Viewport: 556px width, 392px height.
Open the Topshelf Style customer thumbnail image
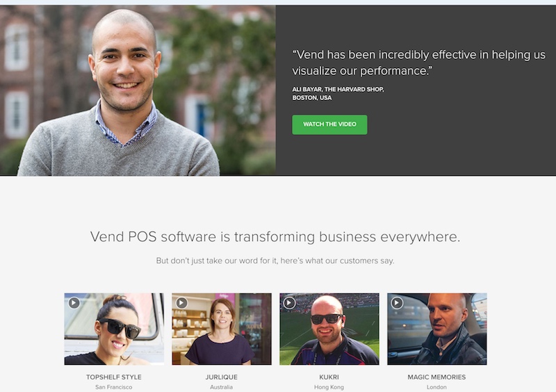tap(114, 329)
